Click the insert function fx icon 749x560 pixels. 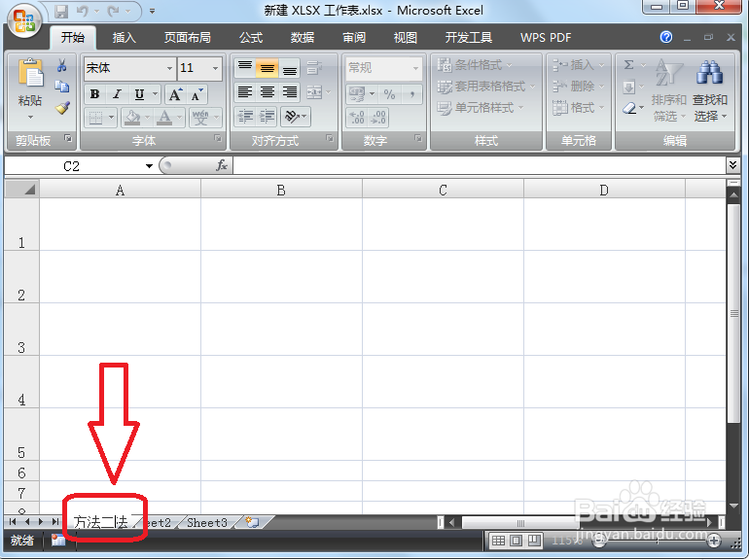click(x=221, y=165)
